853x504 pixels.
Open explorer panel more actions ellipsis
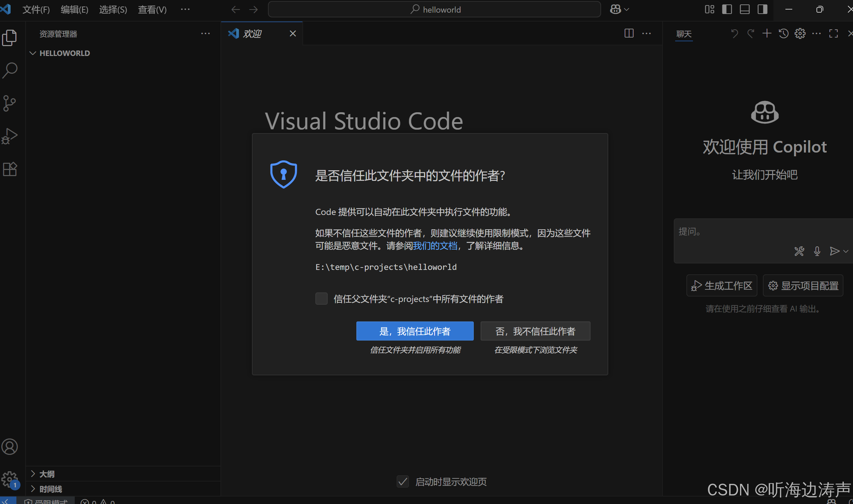[205, 33]
